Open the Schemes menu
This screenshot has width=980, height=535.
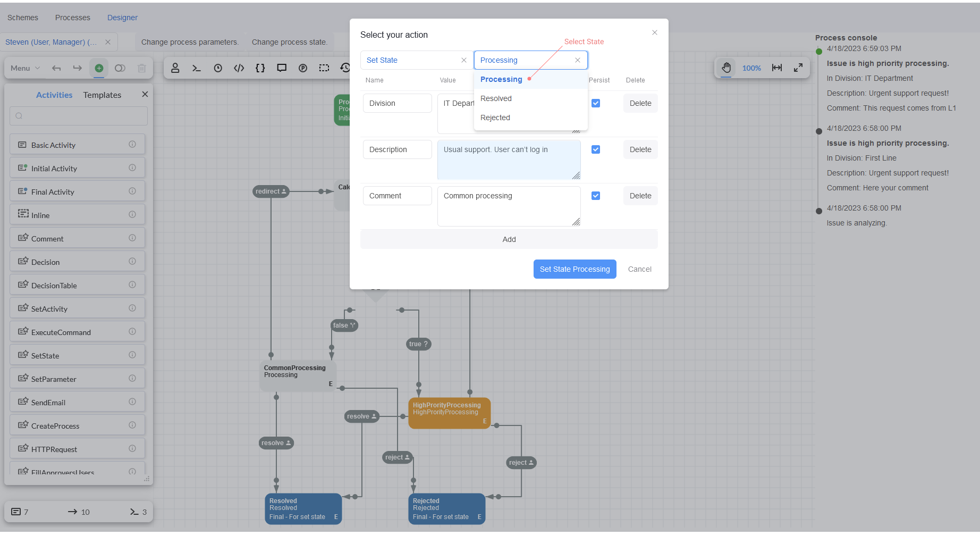(23, 18)
